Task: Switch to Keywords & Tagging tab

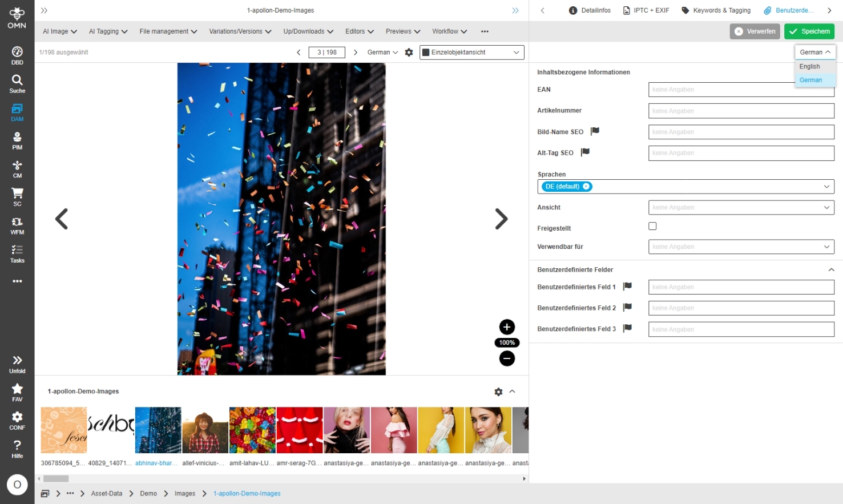Action: tap(716, 10)
